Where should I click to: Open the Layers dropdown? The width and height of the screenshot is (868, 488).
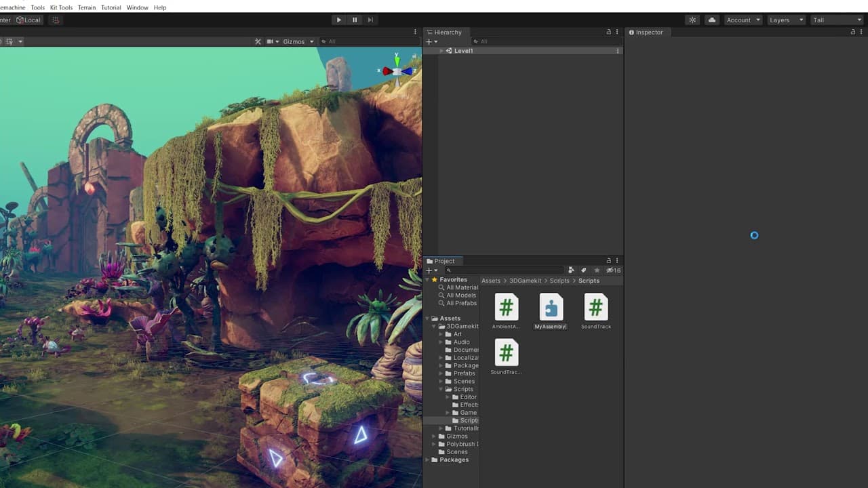(x=786, y=20)
